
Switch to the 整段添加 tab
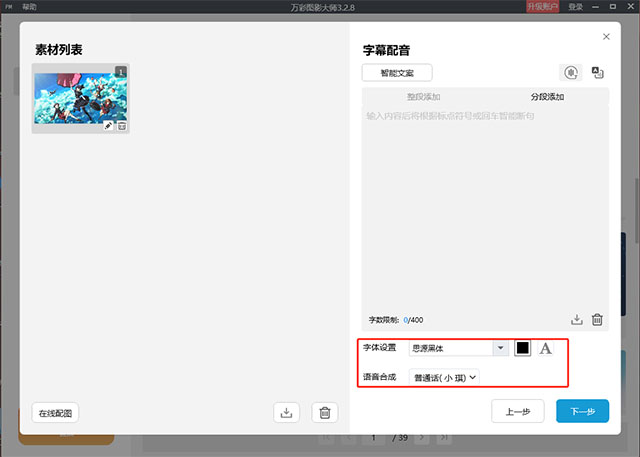pyautogui.click(x=423, y=97)
